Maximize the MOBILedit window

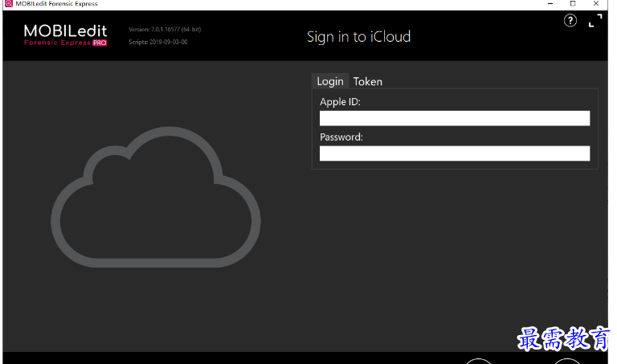pyautogui.click(x=573, y=3)
